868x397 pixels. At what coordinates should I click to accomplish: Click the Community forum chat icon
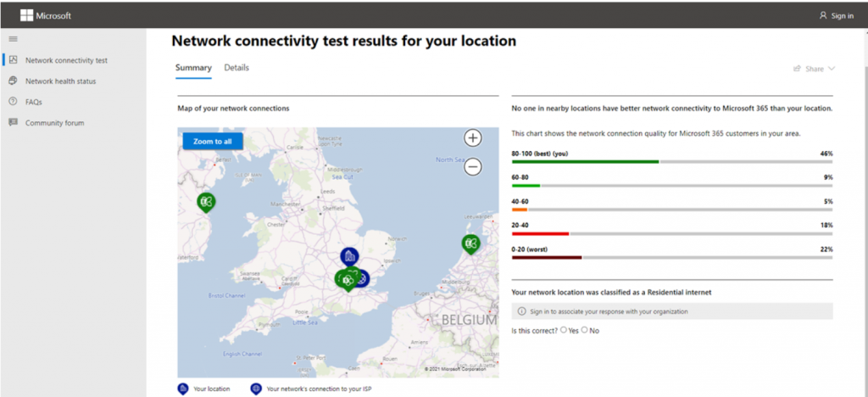(x=14, y=122)
